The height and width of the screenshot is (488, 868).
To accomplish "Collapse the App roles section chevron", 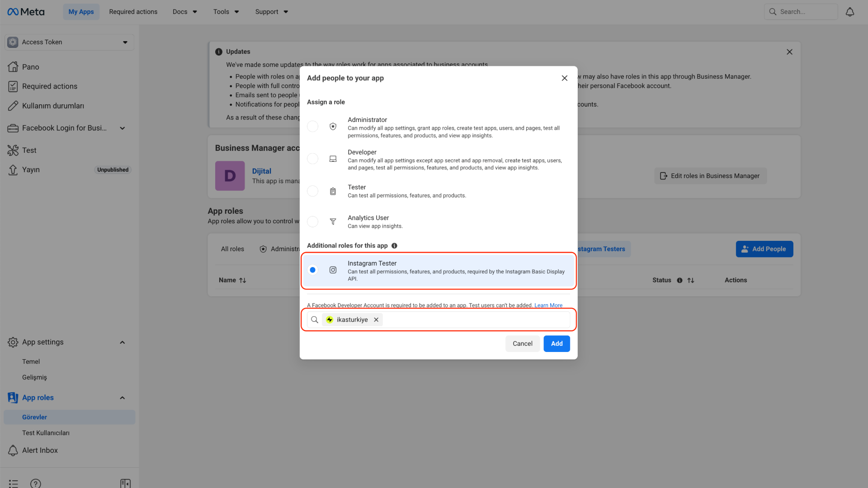I will [x=122, y=398].
